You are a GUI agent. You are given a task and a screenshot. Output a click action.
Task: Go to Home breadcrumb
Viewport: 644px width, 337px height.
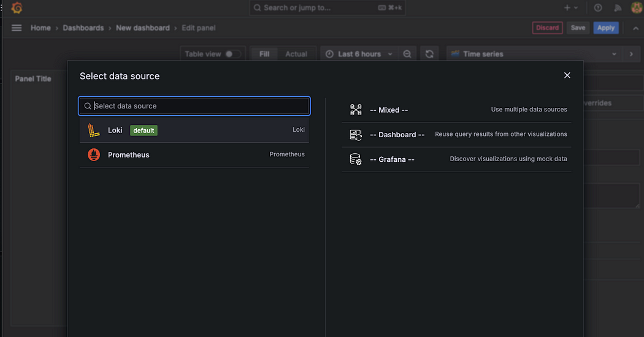coord(40,28)
